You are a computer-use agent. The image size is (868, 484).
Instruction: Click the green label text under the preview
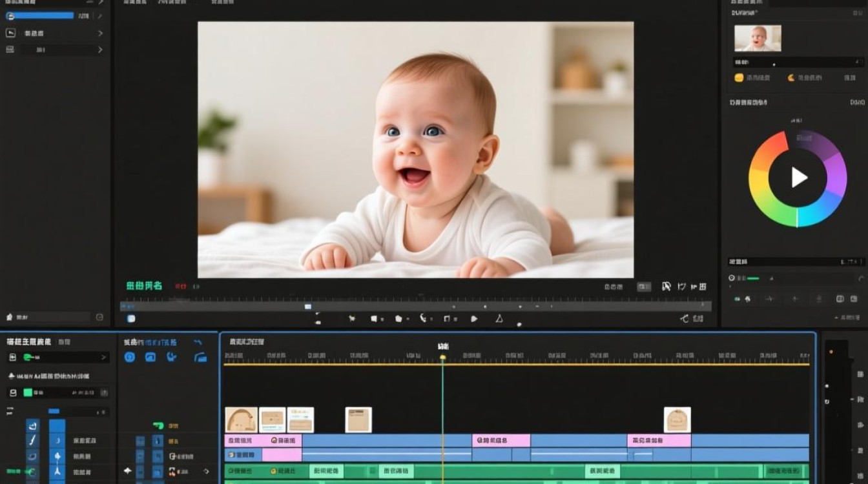point(144,286)
